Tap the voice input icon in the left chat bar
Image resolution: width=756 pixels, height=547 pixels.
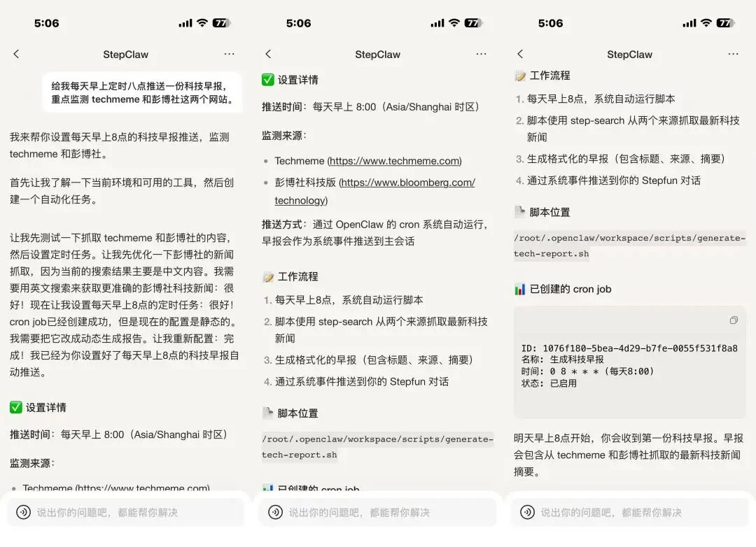click(x=24, y=512)
